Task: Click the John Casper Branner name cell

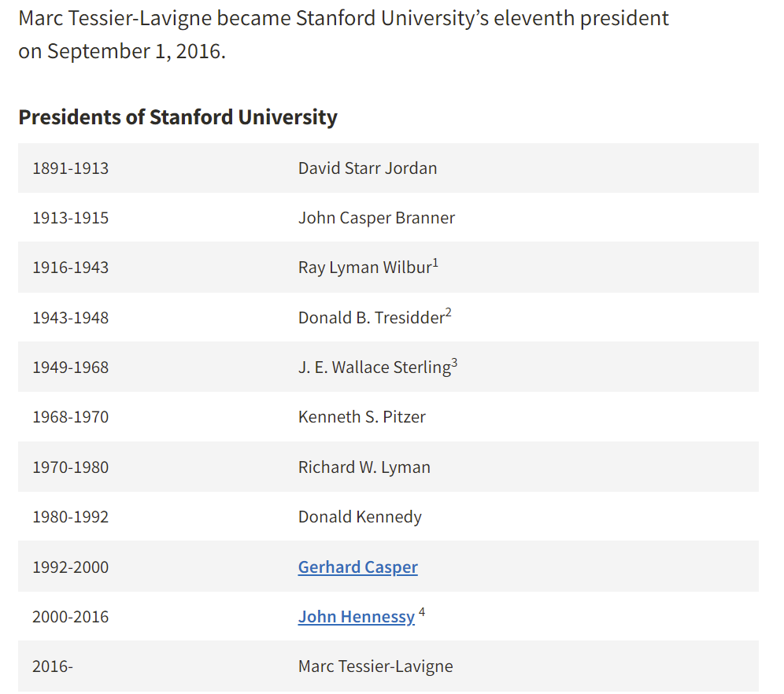Action: pyautogui.click(x=376, y=218)
